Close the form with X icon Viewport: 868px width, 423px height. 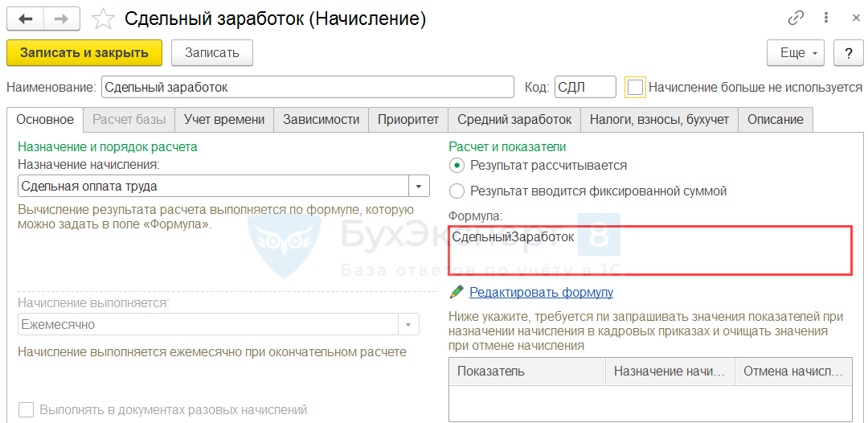tap(852, 18)
